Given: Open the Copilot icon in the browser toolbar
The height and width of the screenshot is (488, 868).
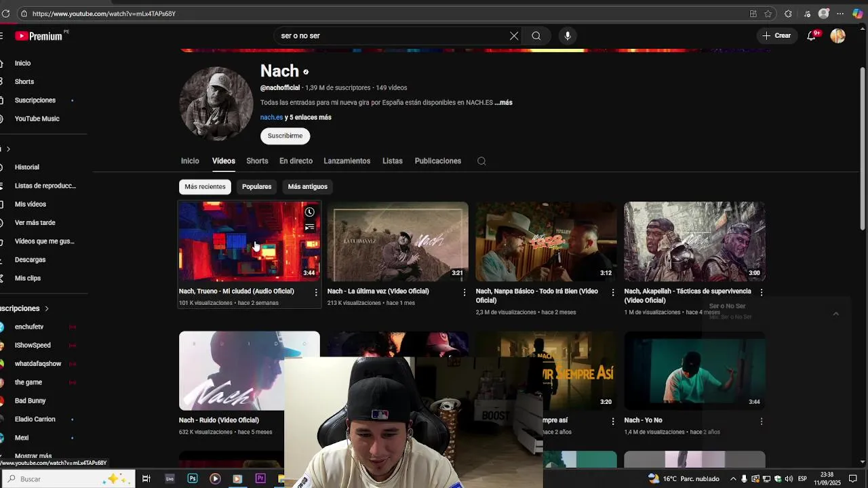Looking at the screenshot, I should tap(859, 14).
